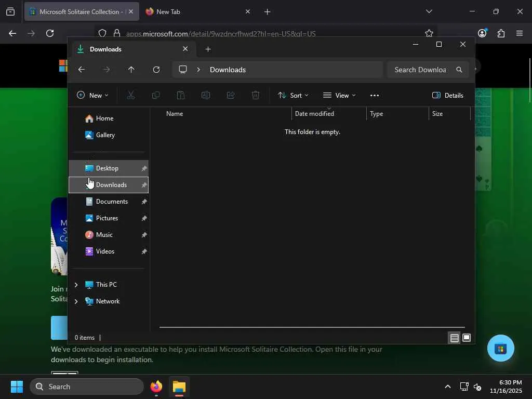
Task: Open the Sort dropdown menu
Action: click(x=293, y=96)
